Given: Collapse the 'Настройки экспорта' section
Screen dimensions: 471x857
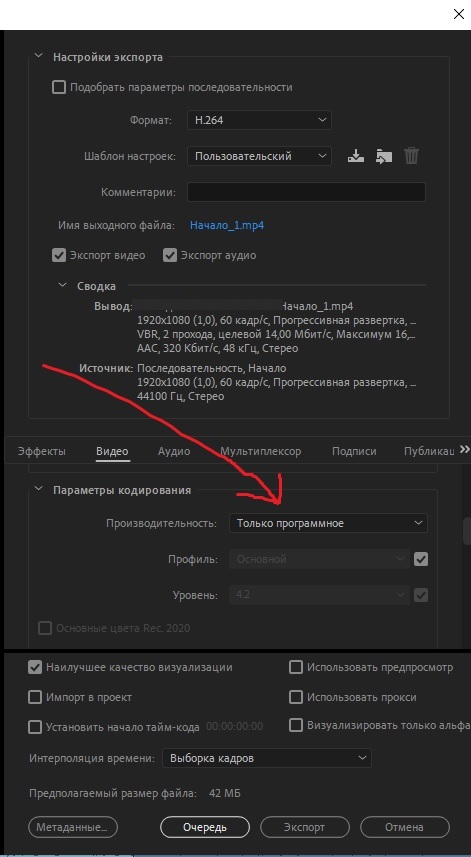Looking at the screenshot, I should pyautogui.click(x=38, y=56).
